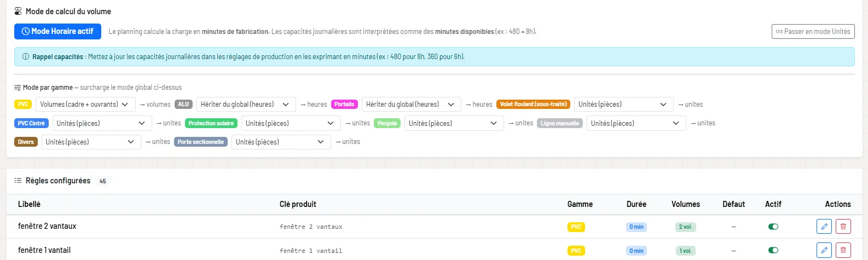Click the Défaut column header
This screenshot has width=868, height=260.
click(x=734, y=204)
